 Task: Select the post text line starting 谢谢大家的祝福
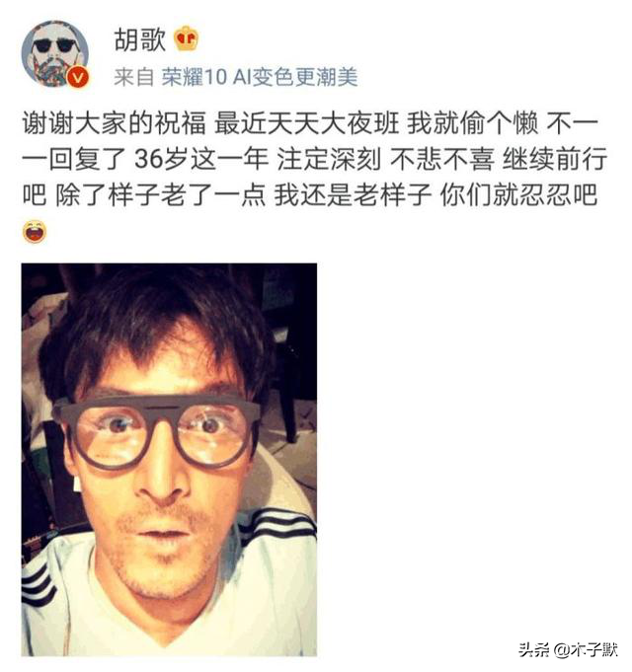tap(309, 123)
